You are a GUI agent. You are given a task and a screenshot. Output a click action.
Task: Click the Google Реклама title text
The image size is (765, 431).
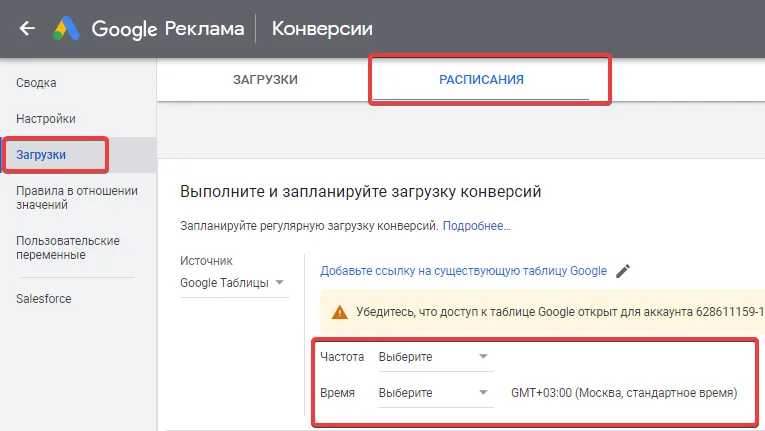(x=168, y=29)
